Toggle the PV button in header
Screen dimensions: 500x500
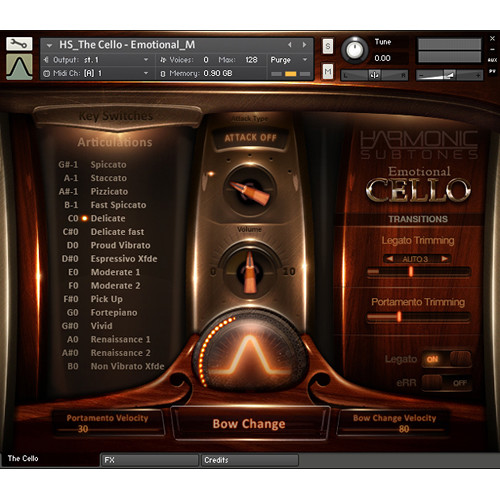(x=492, y=71)
